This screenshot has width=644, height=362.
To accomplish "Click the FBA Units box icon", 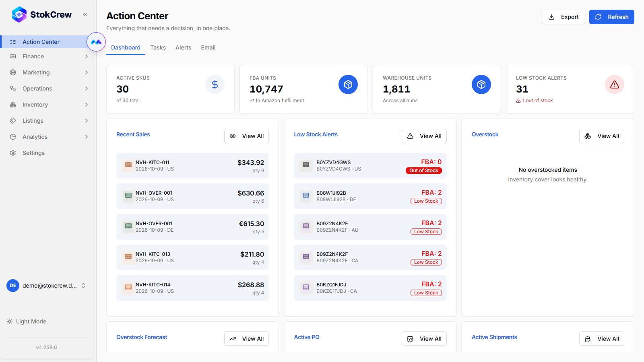I will point(348,84).
